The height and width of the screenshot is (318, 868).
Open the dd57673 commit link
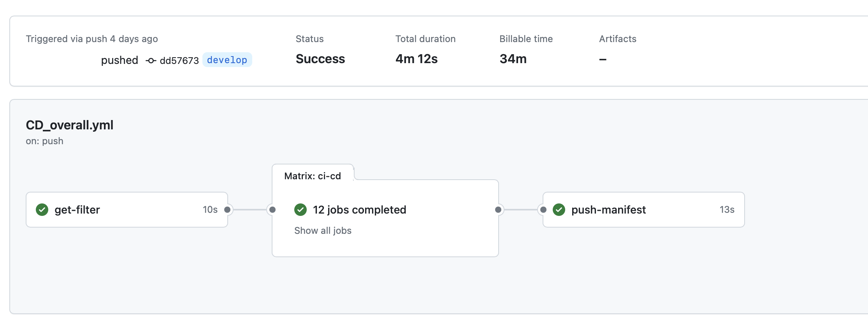(179, 60)
